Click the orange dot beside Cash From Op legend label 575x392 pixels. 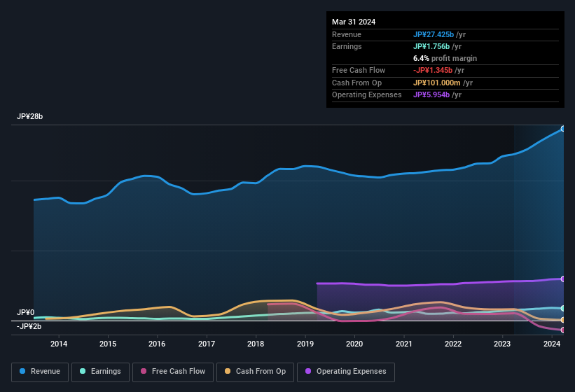click(228, 372)
